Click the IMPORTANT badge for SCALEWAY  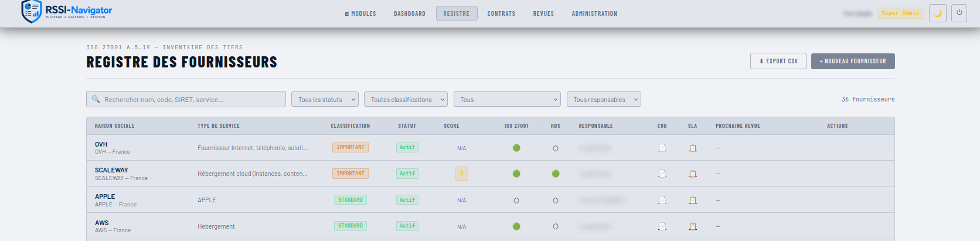pyautogui.click(x=351, y=174)
